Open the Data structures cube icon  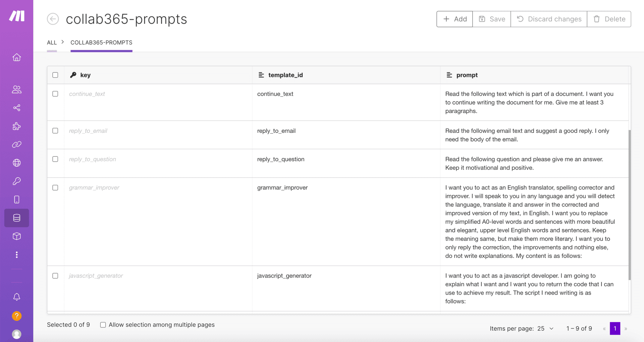tap(16, 236)
